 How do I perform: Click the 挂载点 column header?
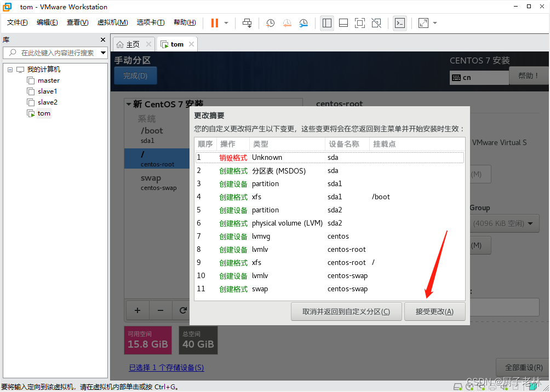point(417,144)
